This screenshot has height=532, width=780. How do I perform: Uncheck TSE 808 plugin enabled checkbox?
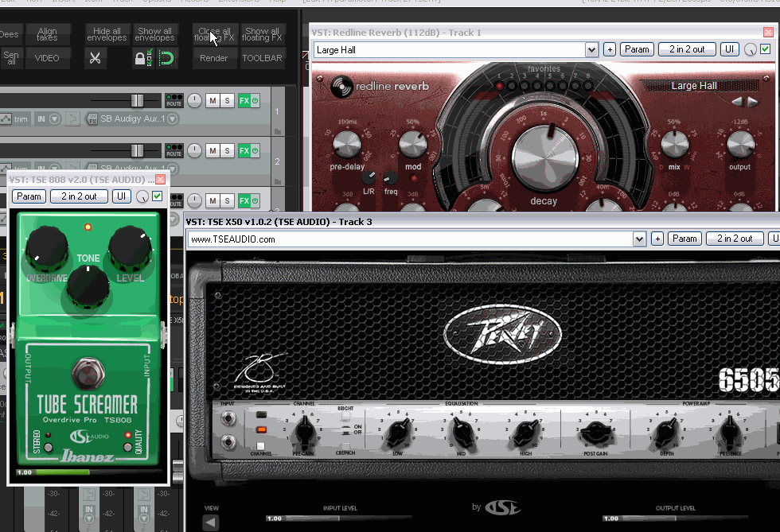tap(158, 196)
